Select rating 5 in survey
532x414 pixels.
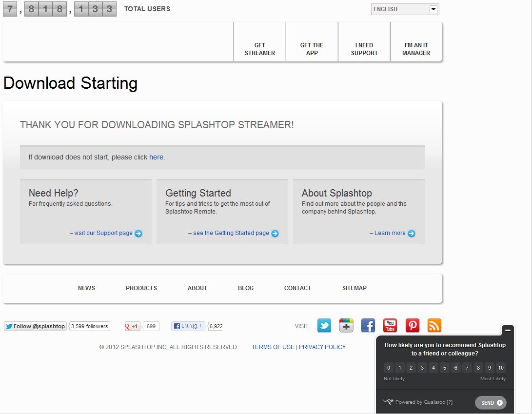tap(444, 368)
